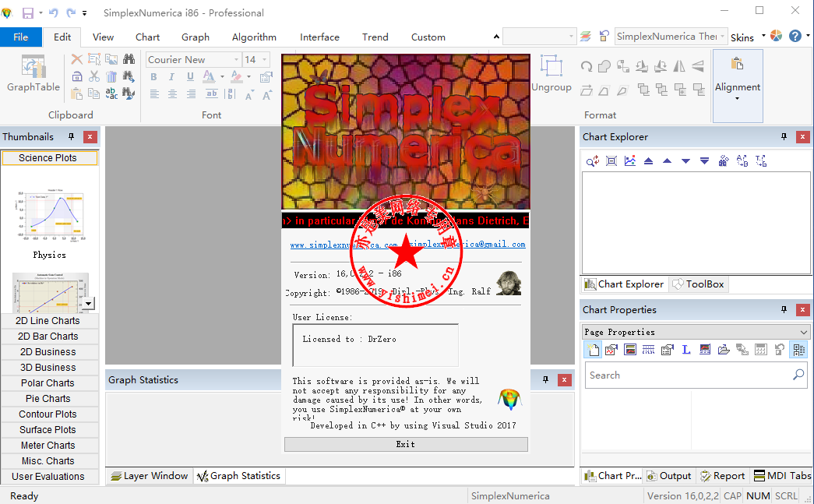Click the Save icon in the title bar

click(27, 13)
